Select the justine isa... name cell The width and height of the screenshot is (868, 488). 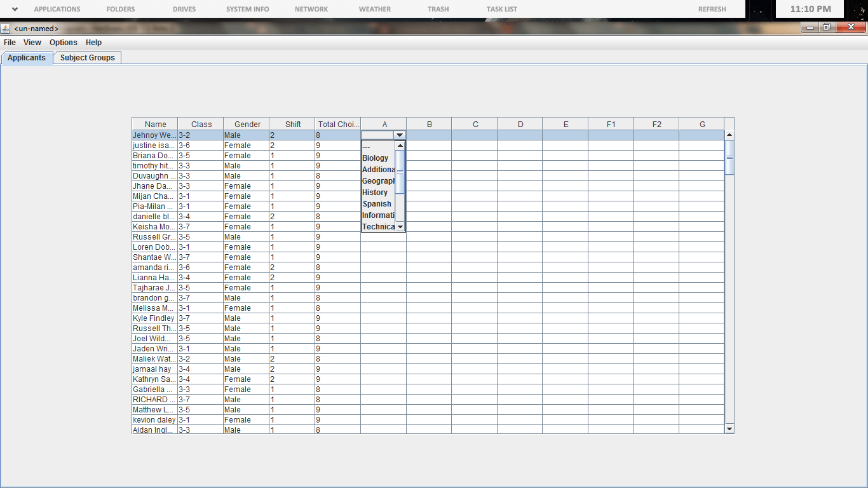155,146
